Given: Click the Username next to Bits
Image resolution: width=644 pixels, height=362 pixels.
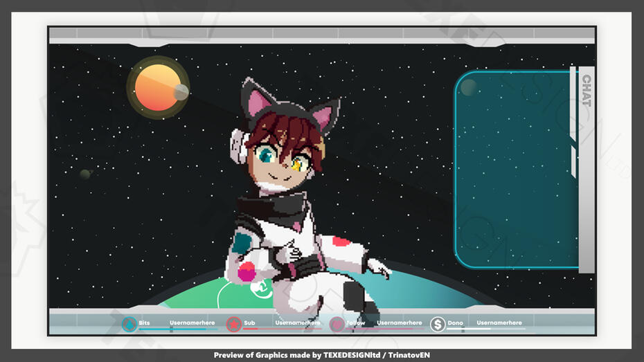Looking at the screenshot, I should coord(192,323).
